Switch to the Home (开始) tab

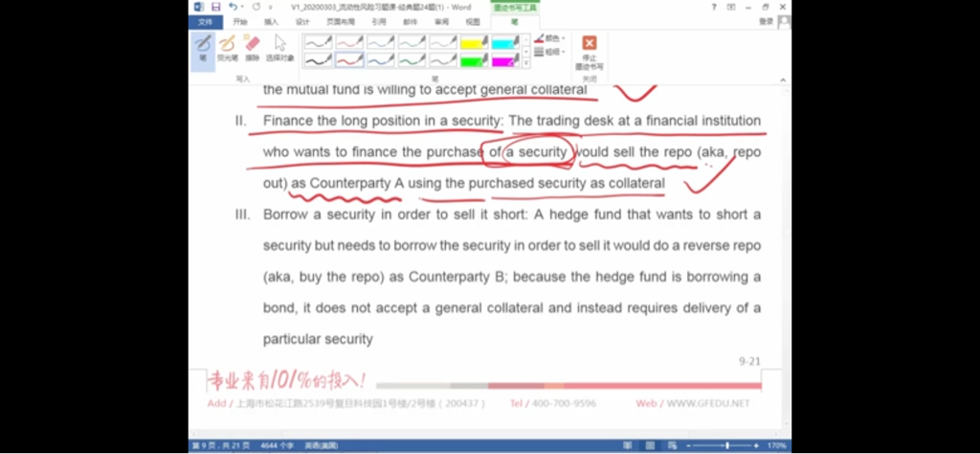[240, 22]
